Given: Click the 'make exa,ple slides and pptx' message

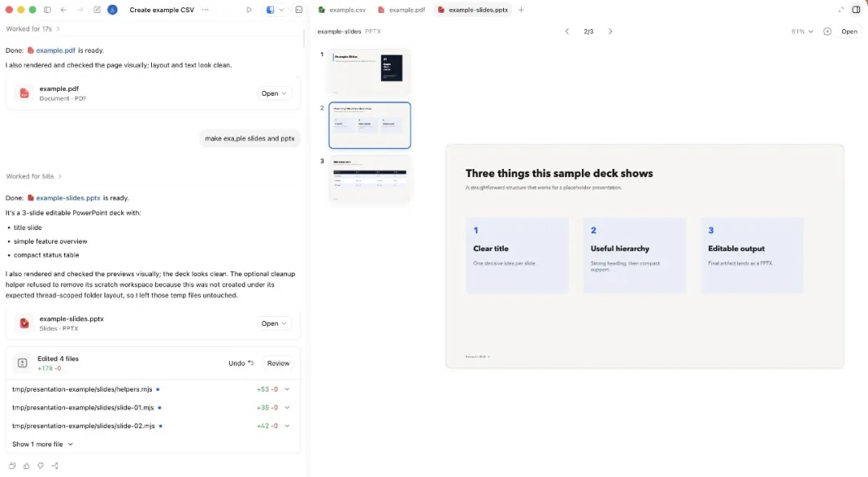Looking at the screenshot, I should pyautogui.click(x=250, y=138).
